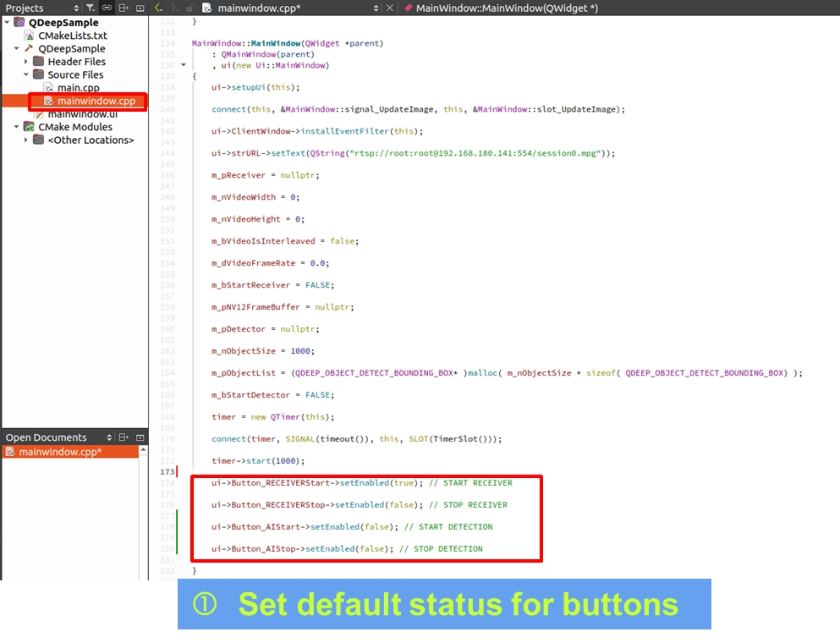
Task: Click the signal_UpdateImage connect line 140
Action: pos(419,109)
